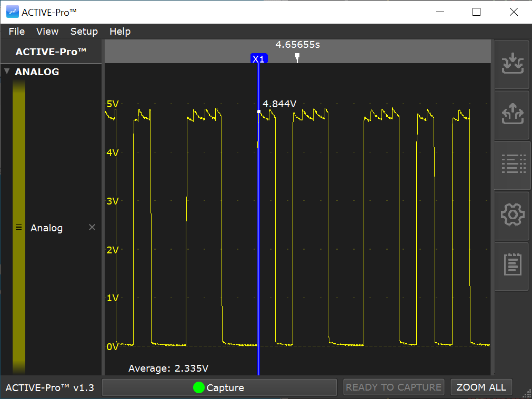Select the X1 cursor marker
532x399 pixels.
pos(259,59)
